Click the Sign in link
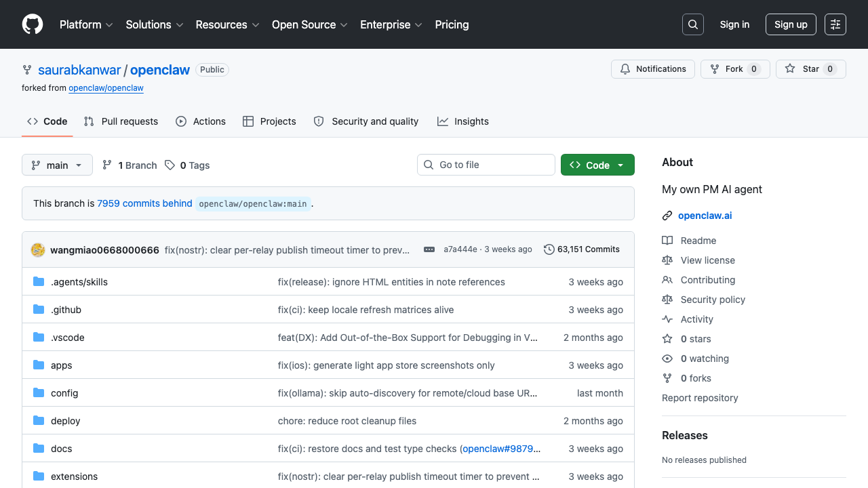 click(734, 24)
